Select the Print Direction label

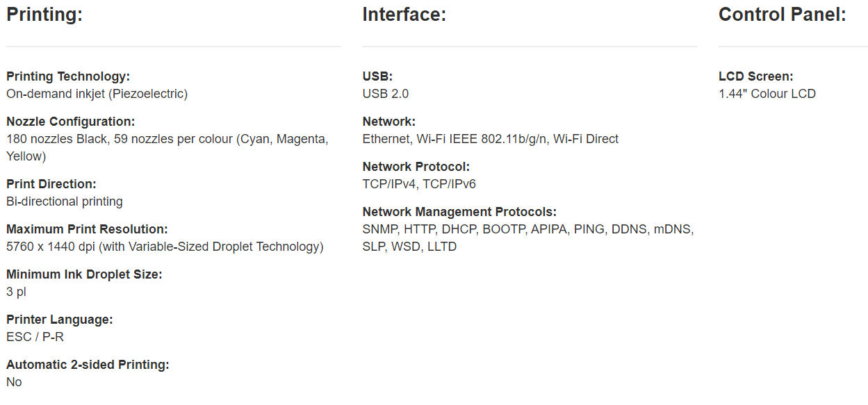pos(51,184)
